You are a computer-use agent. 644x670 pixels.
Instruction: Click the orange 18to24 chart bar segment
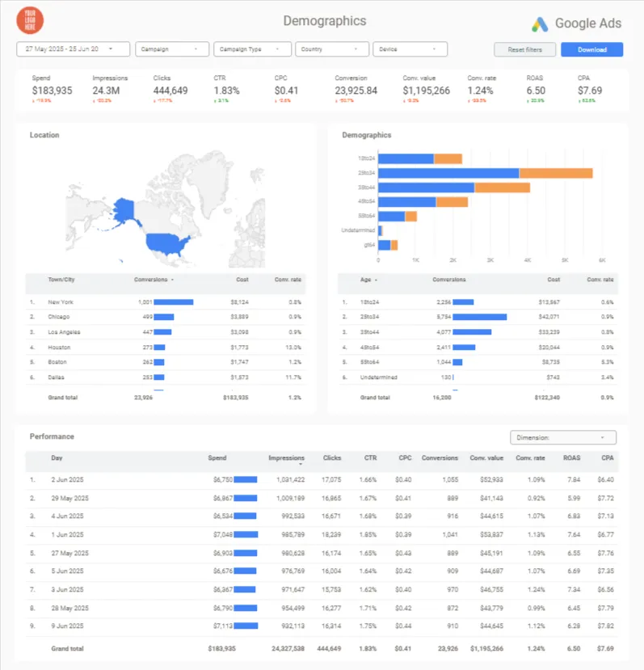(448, 159)
